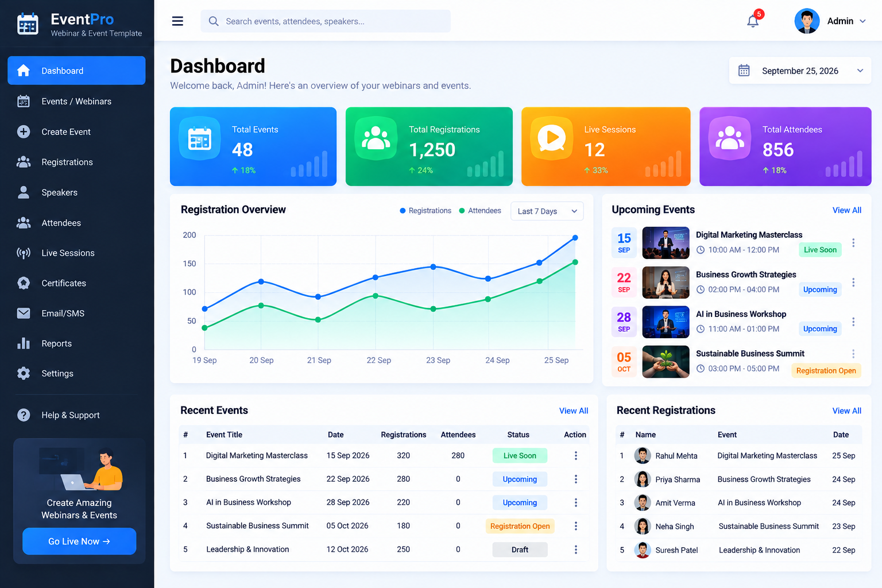Open options for AI in Business Workshop upcoming event
Viewport: 882px width, 588px height.
tap(853, 322)
